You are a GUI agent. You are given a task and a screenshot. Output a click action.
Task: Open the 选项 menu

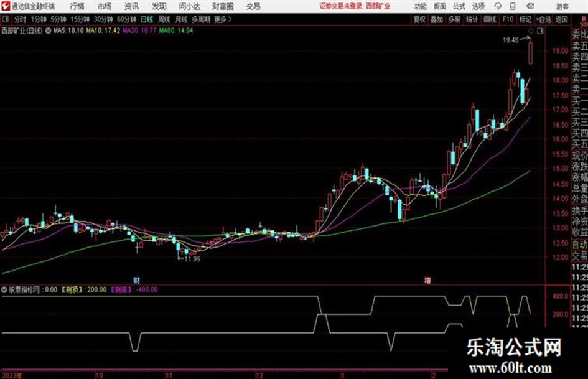478,6
